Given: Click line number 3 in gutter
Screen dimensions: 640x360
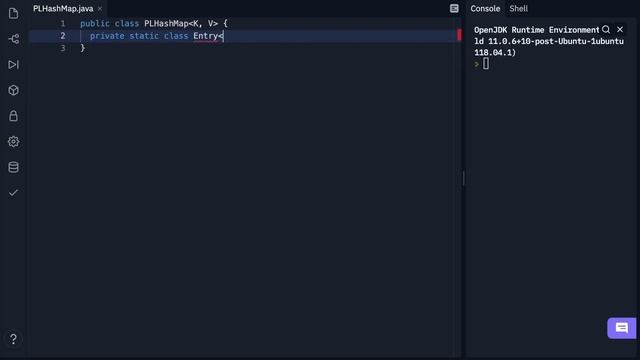Looking at the screenshot, I should point(63,48).
